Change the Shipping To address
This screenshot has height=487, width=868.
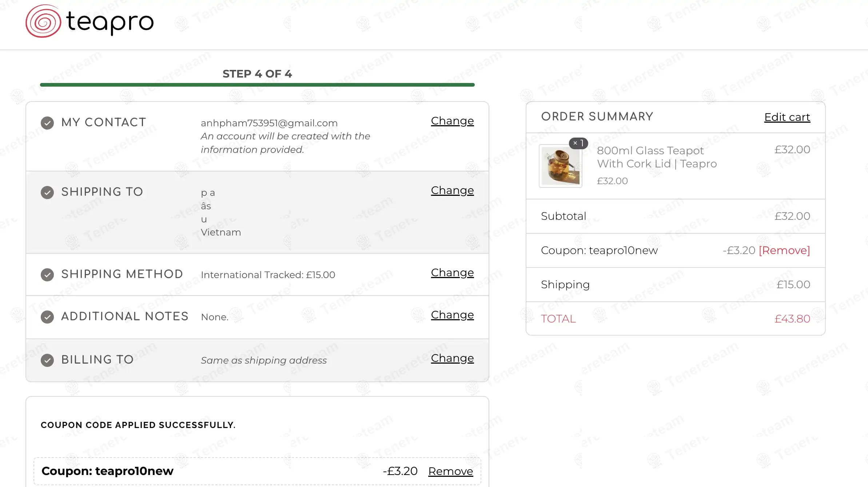point(452,190)
